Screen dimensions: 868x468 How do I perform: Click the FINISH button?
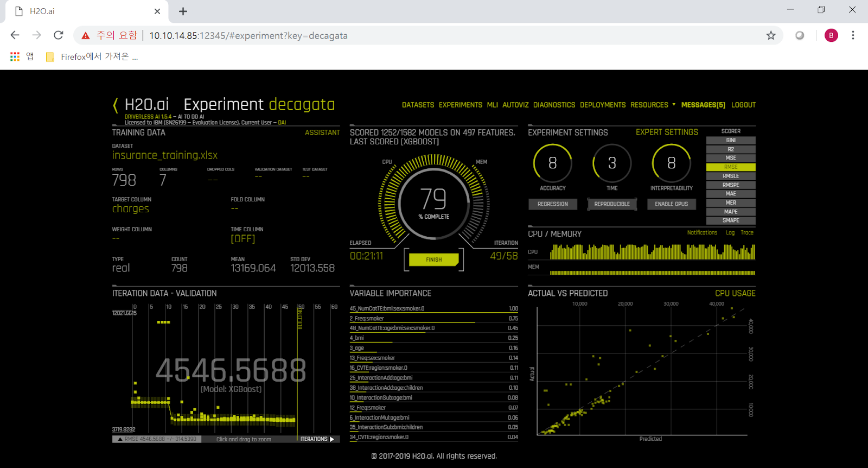click(434, 260)
